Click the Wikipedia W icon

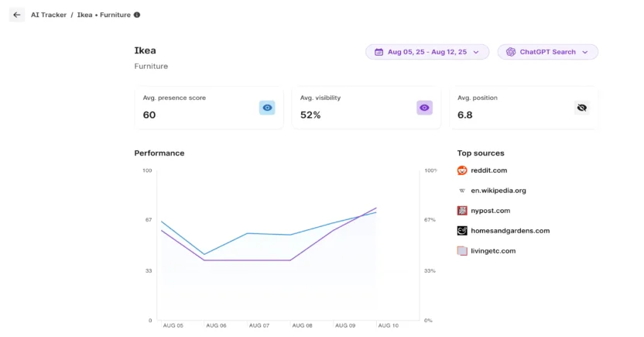click(462, 191)
